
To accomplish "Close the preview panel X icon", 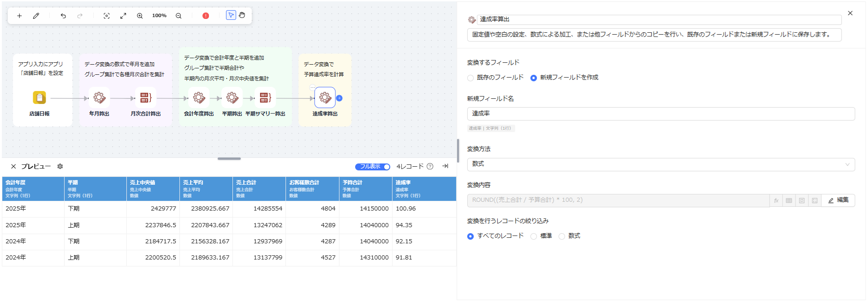I will tap(13, 166).
